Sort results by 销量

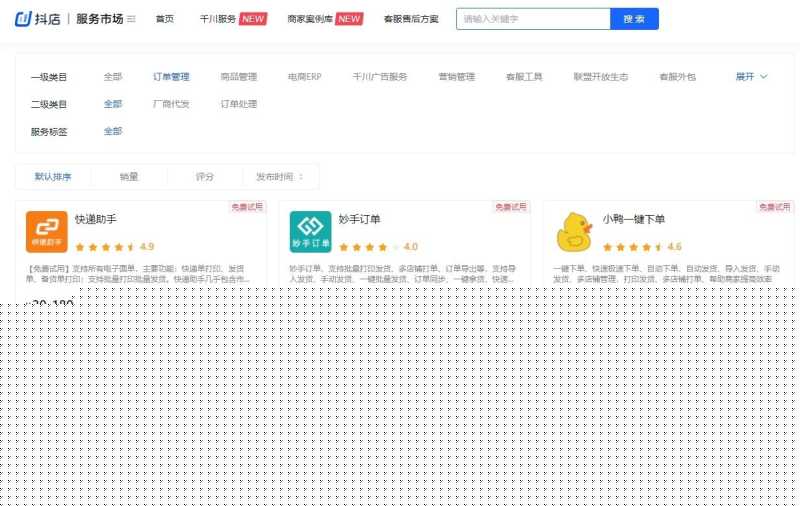[x=129, y=176]
